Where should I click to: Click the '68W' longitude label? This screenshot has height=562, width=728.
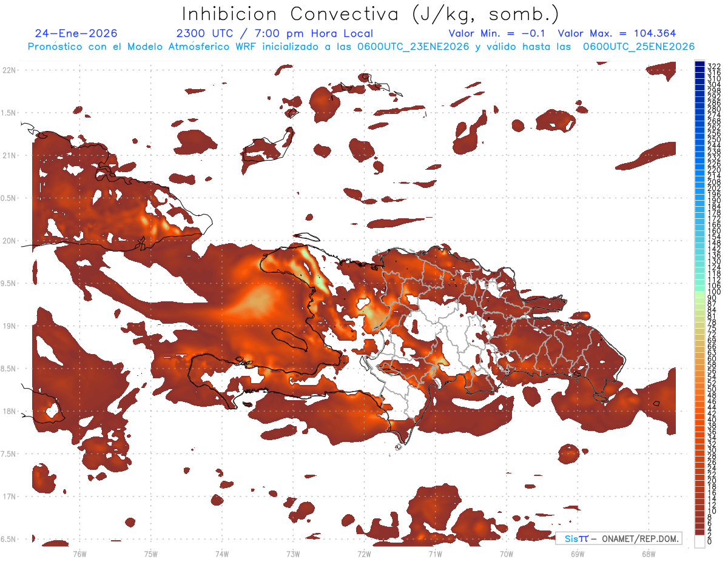[649, 554]
